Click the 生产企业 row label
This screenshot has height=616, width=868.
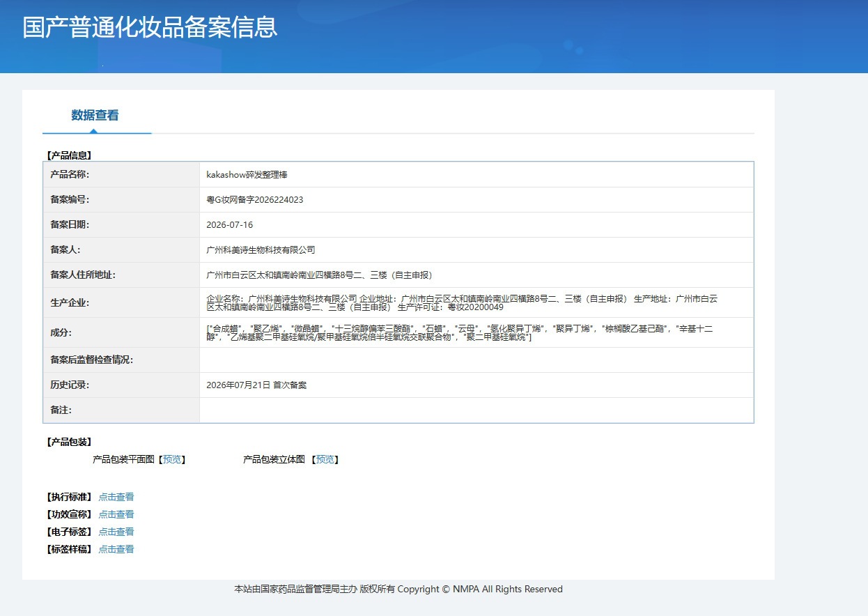pyautogui.click(x=70, y=302)
